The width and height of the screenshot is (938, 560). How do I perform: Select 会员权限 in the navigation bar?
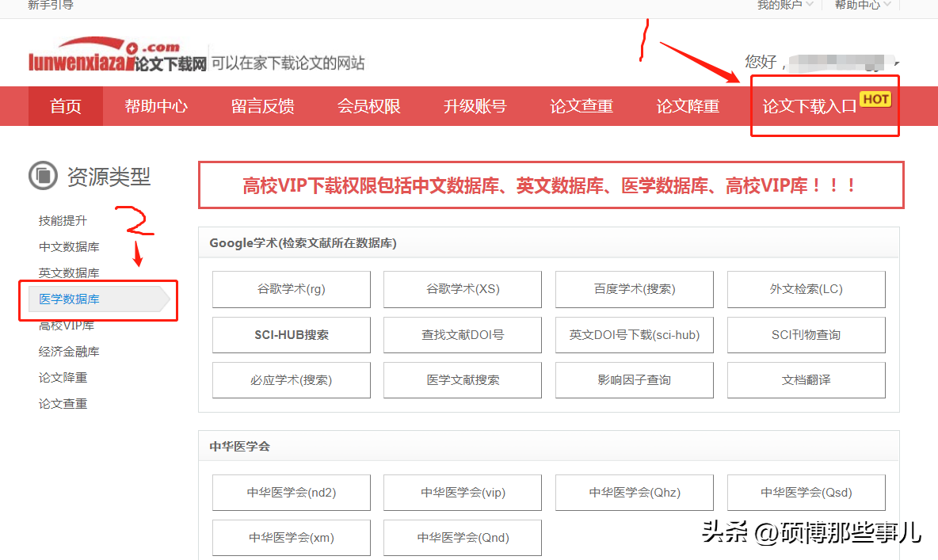(368, 106)
